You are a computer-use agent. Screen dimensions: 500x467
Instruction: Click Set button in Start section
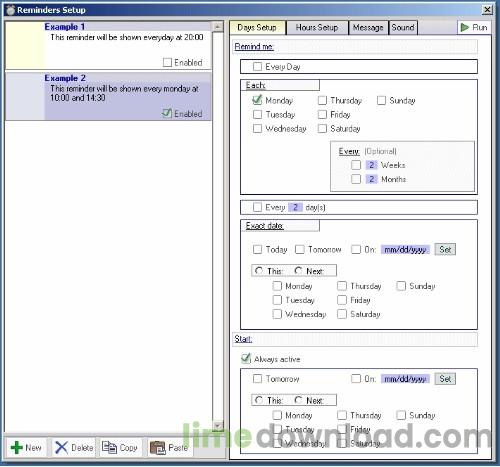tap(445, 379)
